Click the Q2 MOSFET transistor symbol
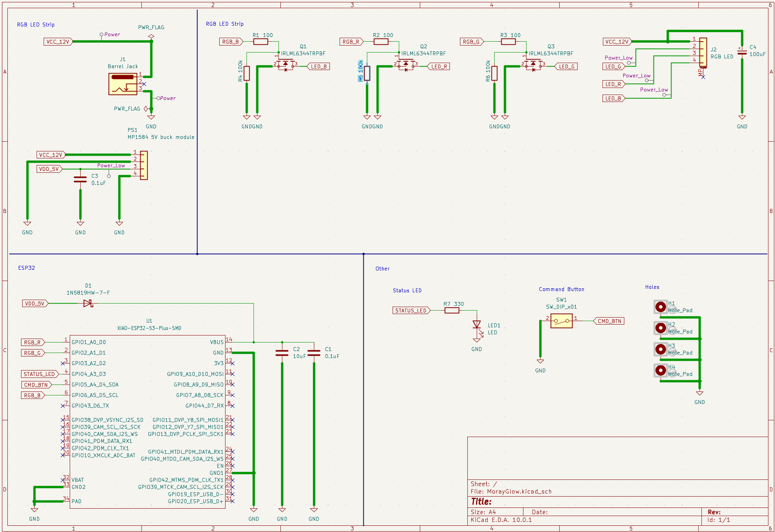Screen dimensions: 775x532 pyautogui.click(x=406, y=64)
